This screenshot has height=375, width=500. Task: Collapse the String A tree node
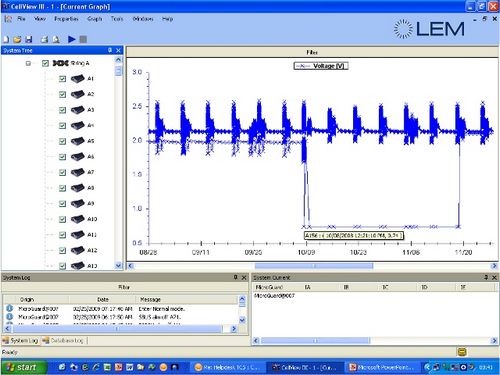[28, 63]
